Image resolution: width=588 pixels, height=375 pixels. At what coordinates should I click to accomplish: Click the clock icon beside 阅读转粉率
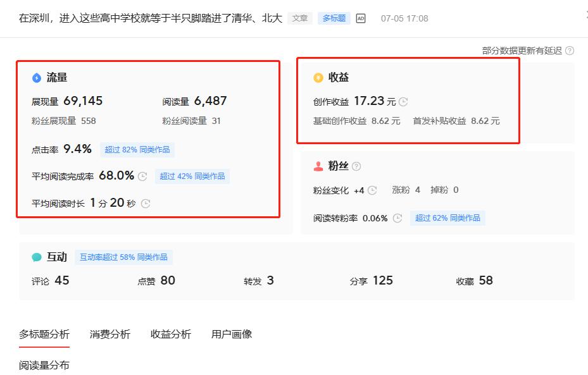click(397, 218)
